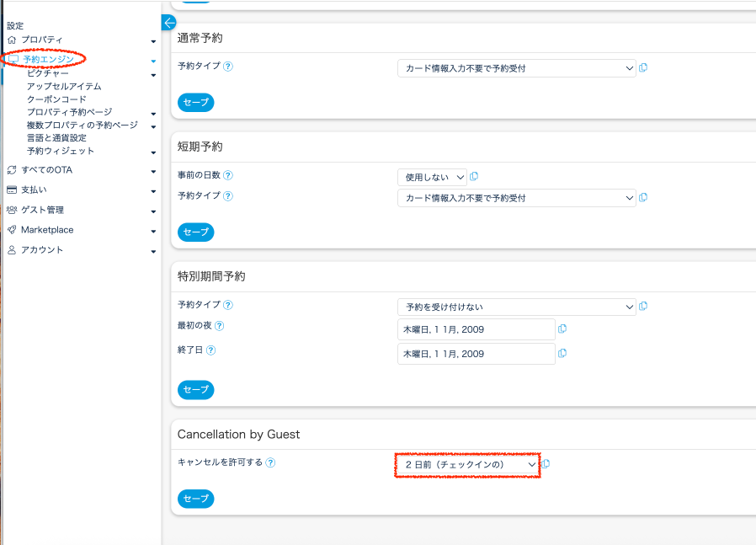
Task: Click copy icon next to 最初の夜 date
Action: pos(562,329)
